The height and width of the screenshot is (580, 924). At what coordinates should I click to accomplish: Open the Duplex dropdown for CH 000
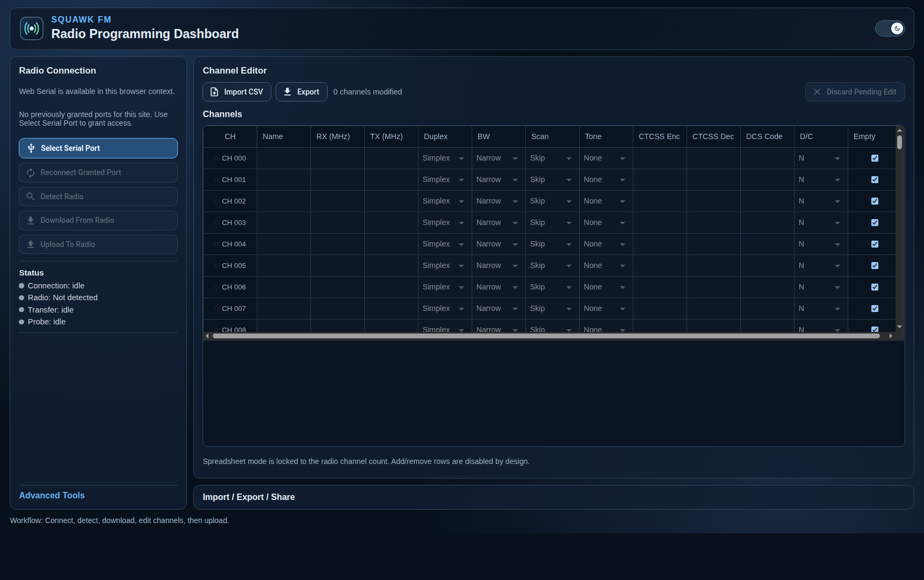444,158
